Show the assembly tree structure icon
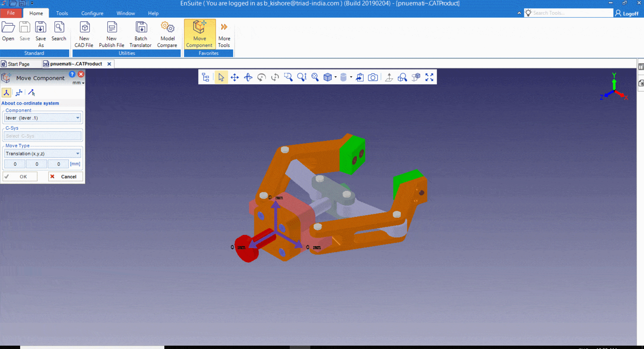 206,78
